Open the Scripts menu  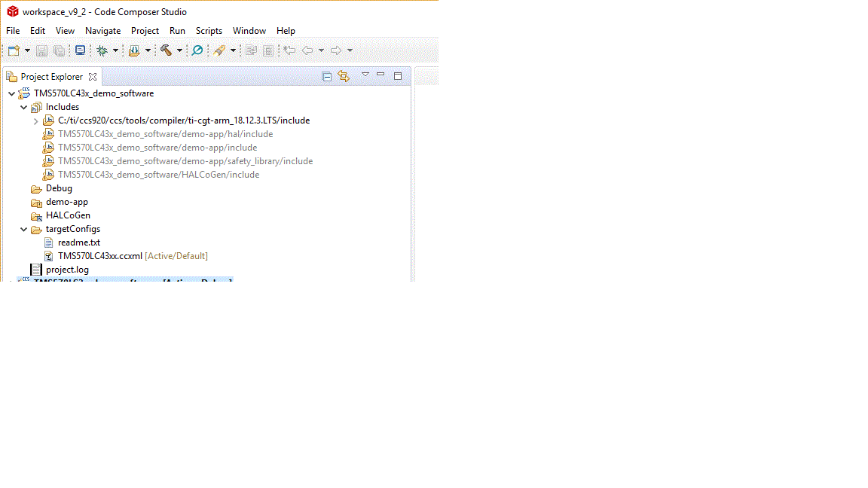[x=209, y=31]
